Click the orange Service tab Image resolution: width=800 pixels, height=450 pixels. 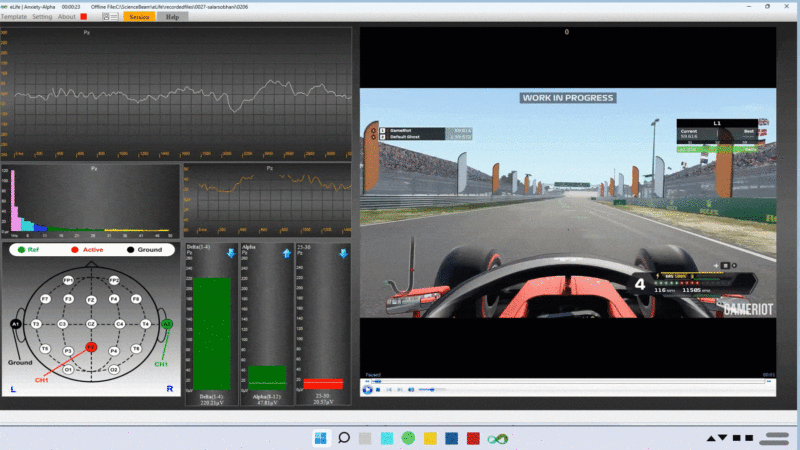coord(139,17)
